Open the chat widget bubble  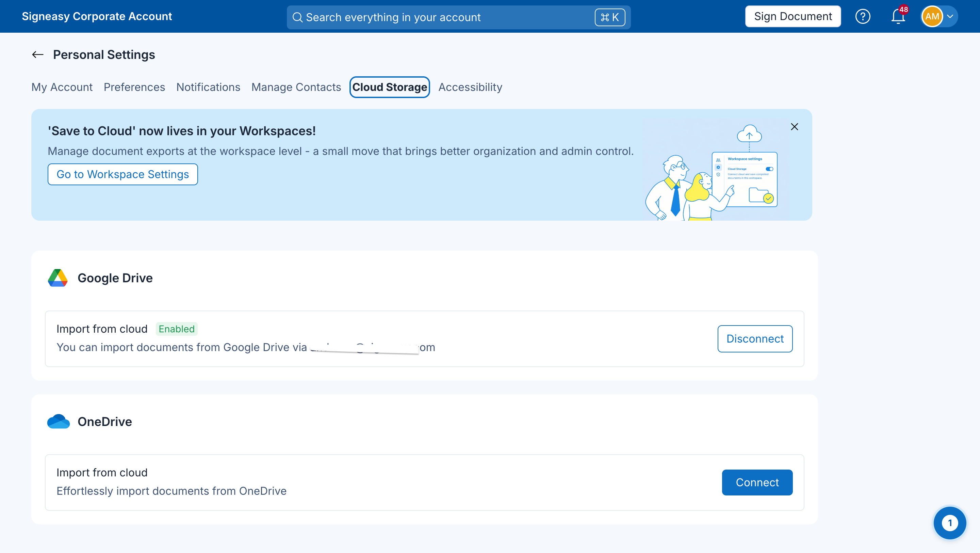950,523
